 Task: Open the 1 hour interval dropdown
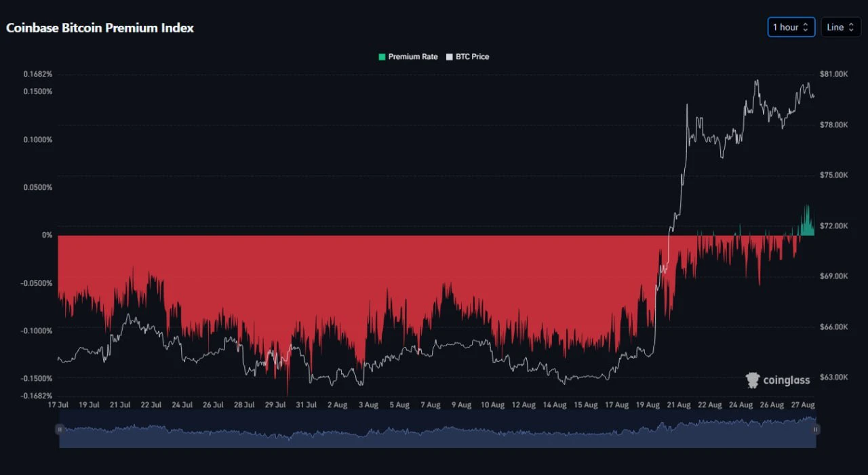click(791, 27)
